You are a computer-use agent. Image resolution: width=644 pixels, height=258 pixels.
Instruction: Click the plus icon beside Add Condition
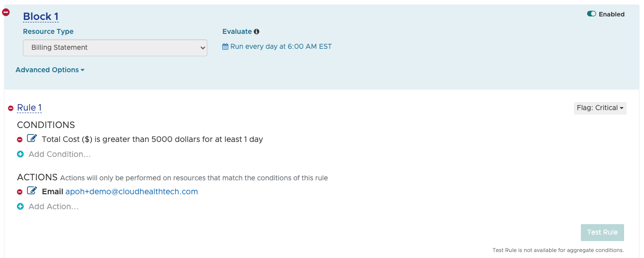point(20,154)
